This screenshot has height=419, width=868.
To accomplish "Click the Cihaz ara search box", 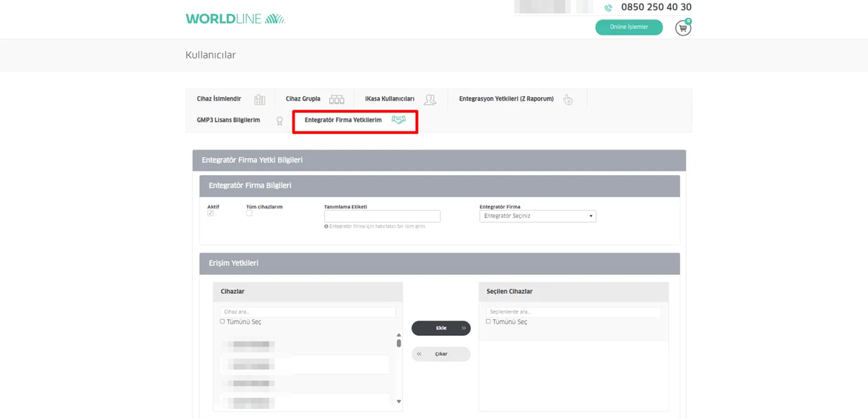I will [307, 312].
